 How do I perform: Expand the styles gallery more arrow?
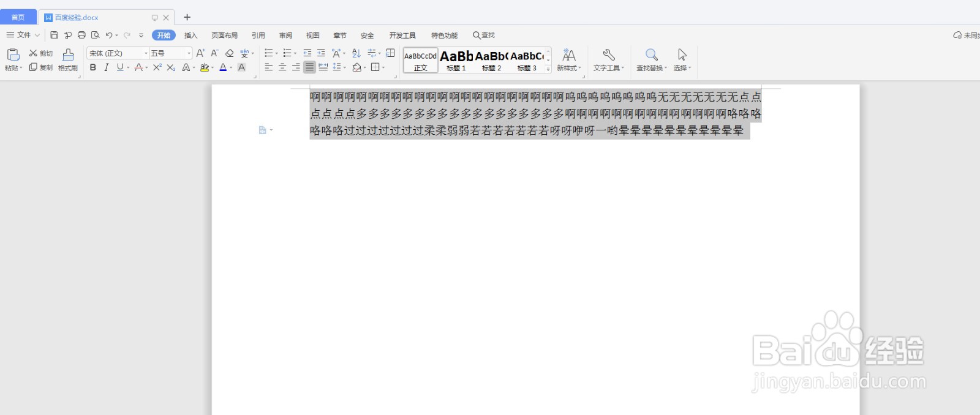coord(548,69)
